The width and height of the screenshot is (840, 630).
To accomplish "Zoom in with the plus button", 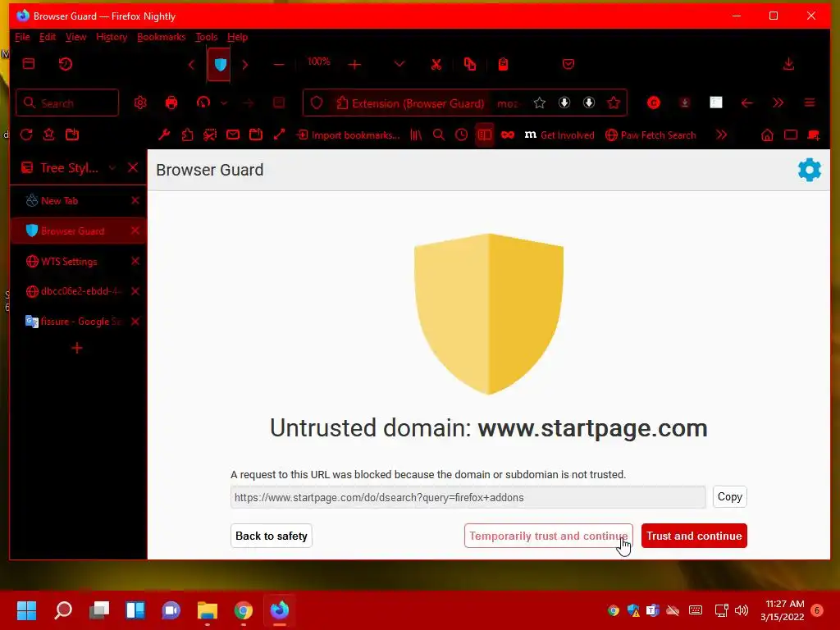I will 354,64.
